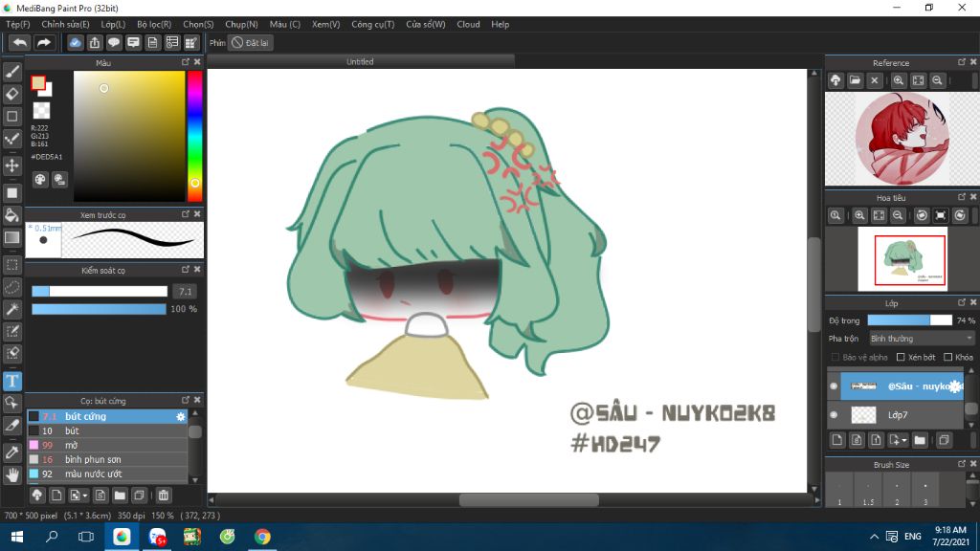Open image file in Reference panel

(855, 80)
